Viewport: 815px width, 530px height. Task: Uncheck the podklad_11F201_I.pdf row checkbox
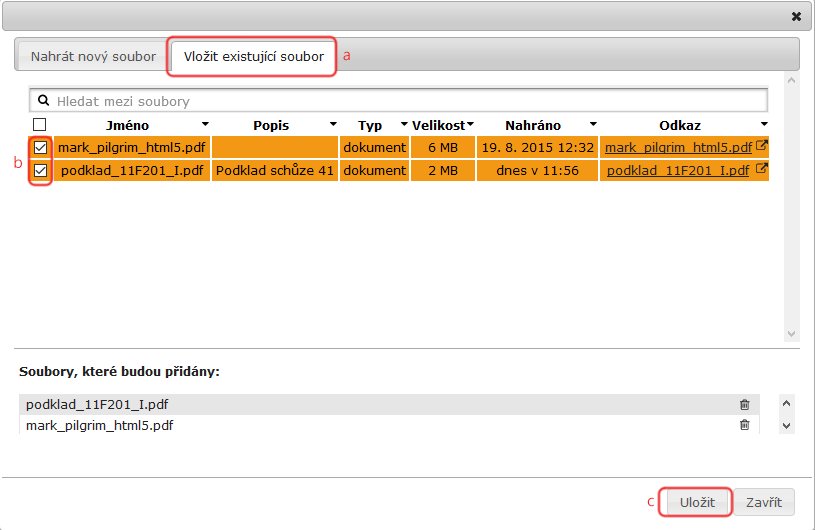click(x=40, y=171)
